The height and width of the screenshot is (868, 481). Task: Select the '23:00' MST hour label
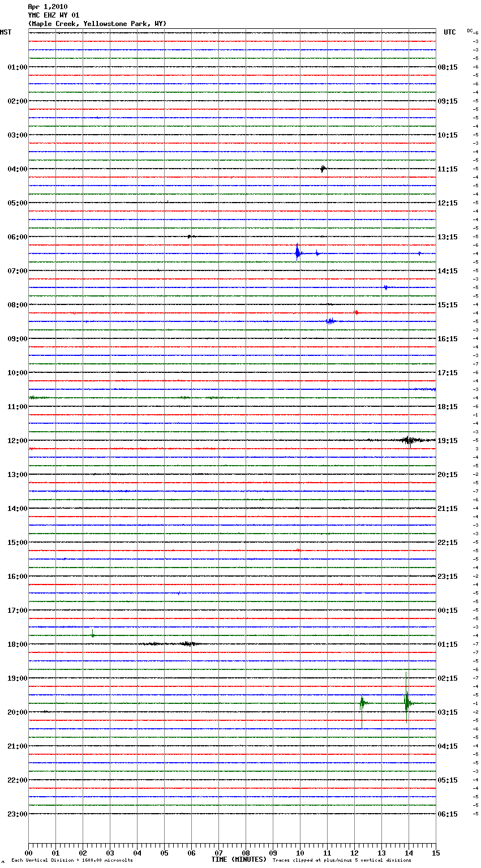(x=18, y=814)
